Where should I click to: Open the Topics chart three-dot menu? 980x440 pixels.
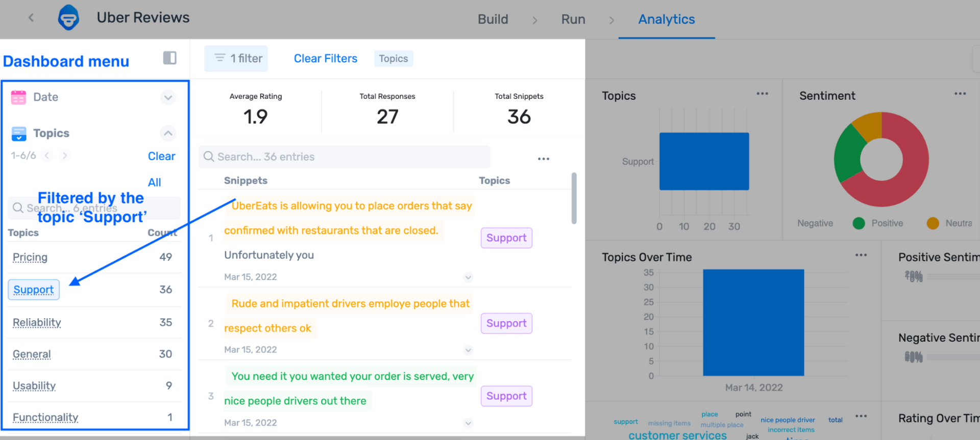tap(762, 94)
